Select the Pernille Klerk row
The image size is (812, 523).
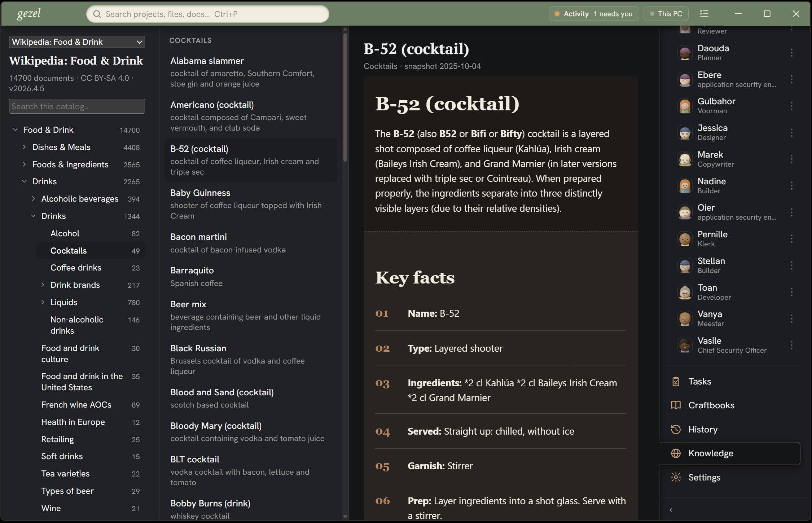coord(732,239)
